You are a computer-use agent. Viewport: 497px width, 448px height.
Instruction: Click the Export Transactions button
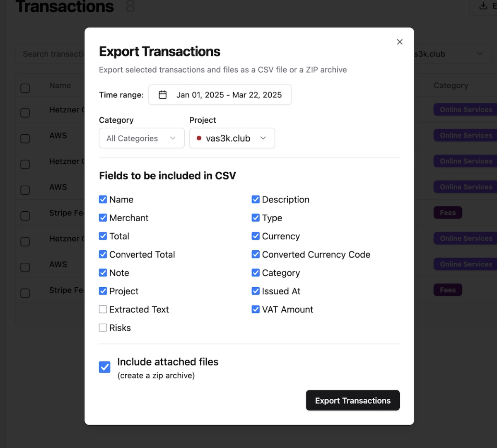pyautogui.click(x=352, y=400)
